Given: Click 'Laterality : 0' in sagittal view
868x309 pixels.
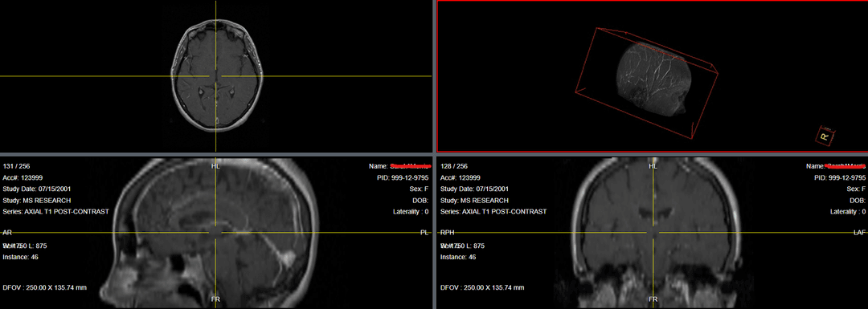Looking at the screenshot, I should point(411,212).
